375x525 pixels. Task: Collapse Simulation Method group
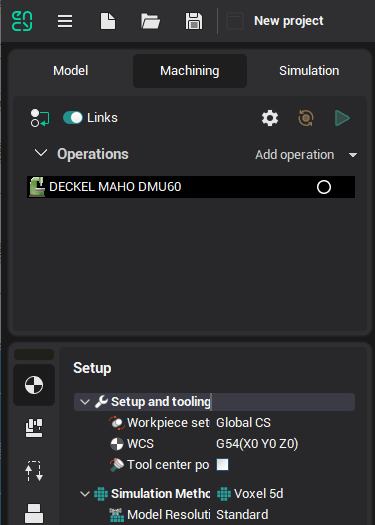pyautogui.click(x=85, y=494)
